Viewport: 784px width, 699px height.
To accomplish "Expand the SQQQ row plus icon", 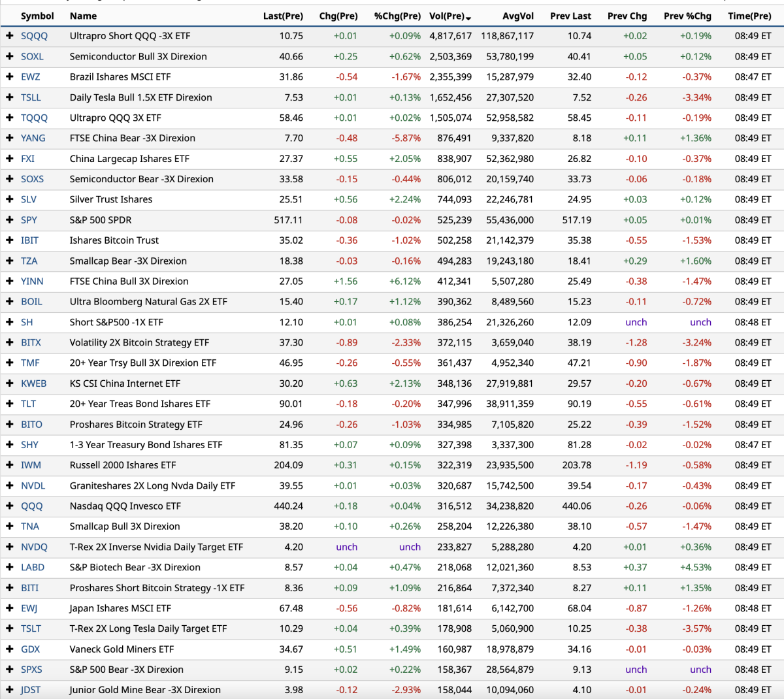I will [x=9, y=36].
